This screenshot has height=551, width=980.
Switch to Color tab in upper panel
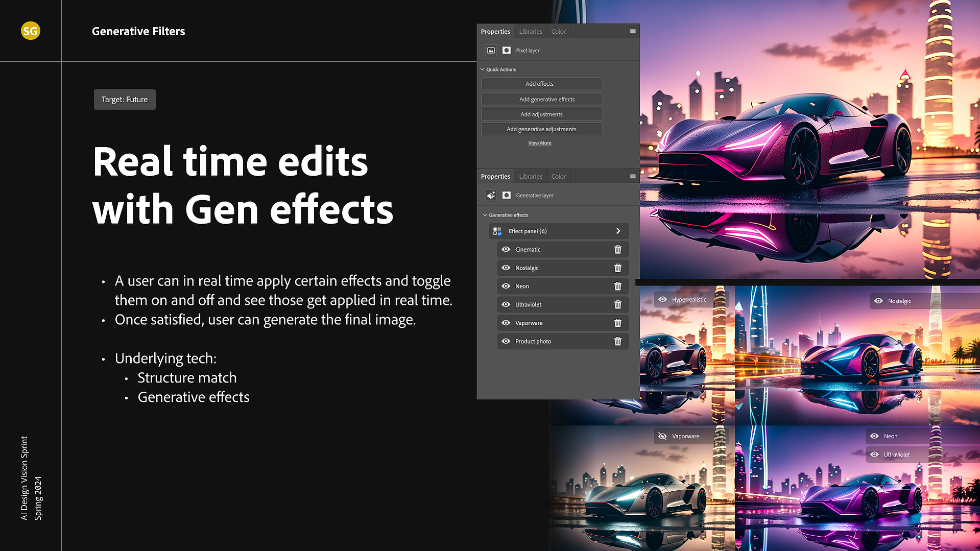(x=558, y=32)
